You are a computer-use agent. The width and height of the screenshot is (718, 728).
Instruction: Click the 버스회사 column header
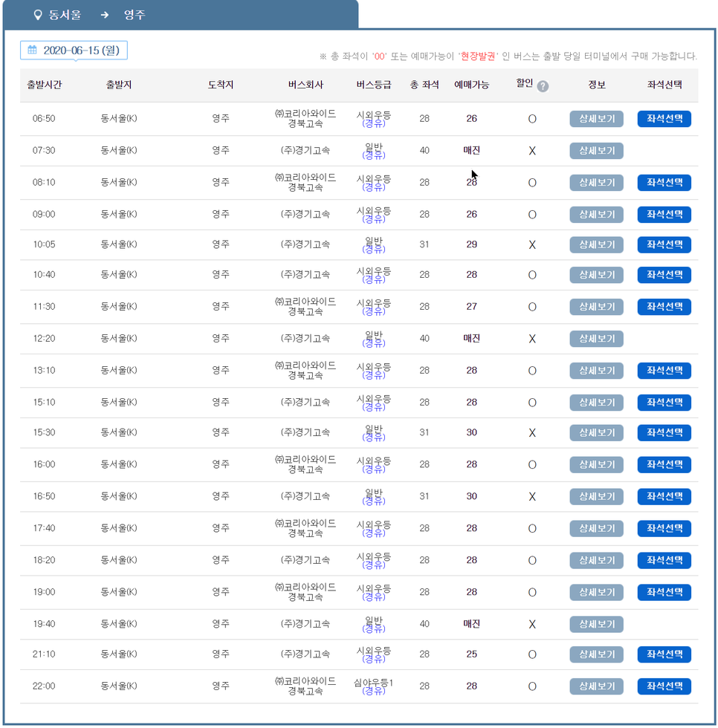[305, 85]
